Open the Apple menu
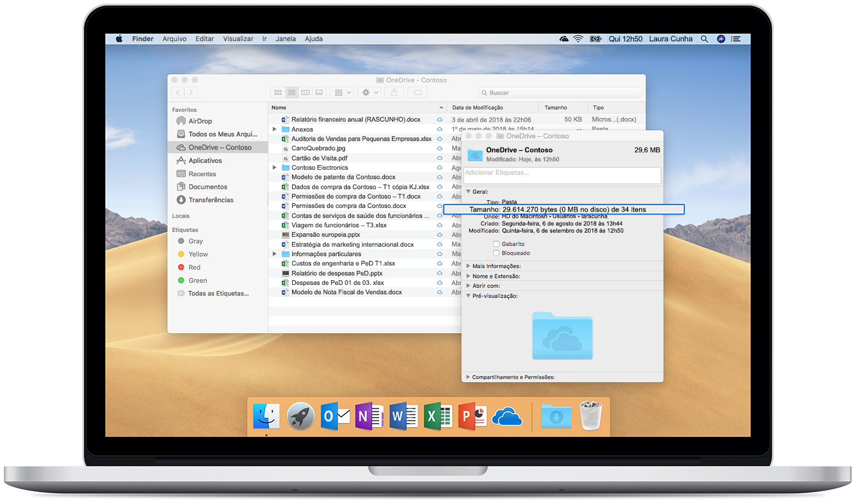The image size is (856, 504). pyautogui.click(x=119, y=39)
